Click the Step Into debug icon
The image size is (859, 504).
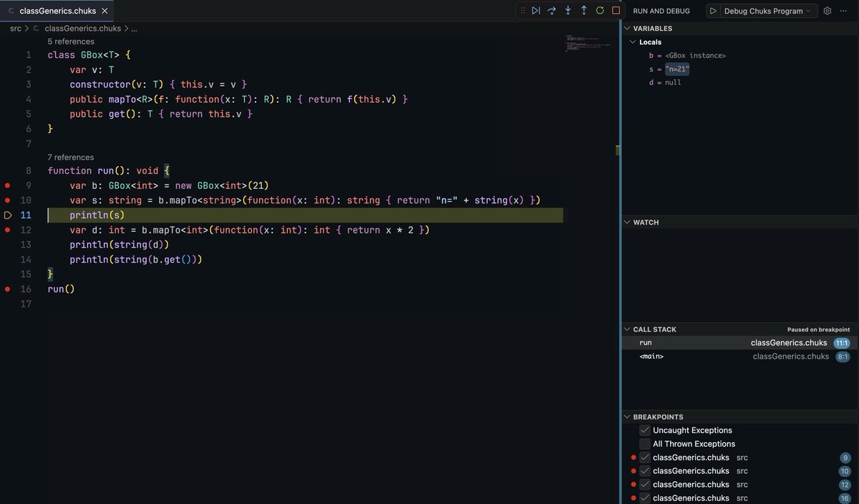point(568,11)
